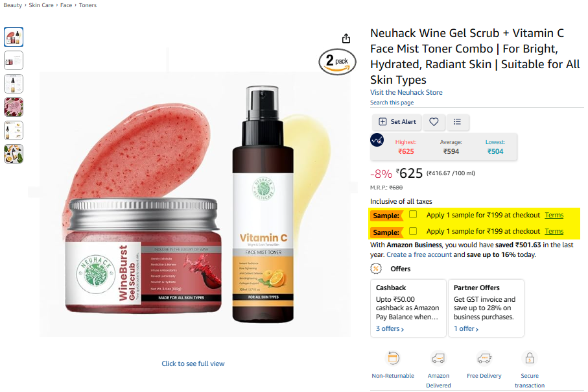Click the Offers percent badge icon
The image size is (588, 392).
[376, 269]
